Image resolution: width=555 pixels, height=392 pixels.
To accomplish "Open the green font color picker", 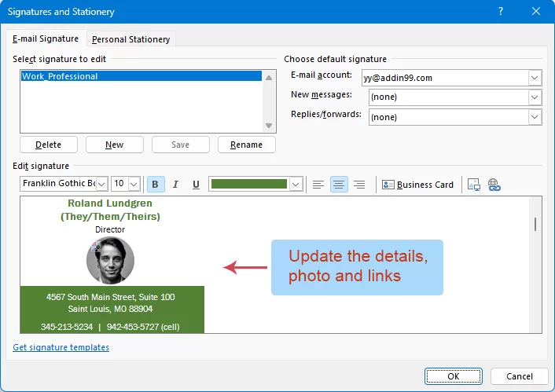I will click(296, 184).
